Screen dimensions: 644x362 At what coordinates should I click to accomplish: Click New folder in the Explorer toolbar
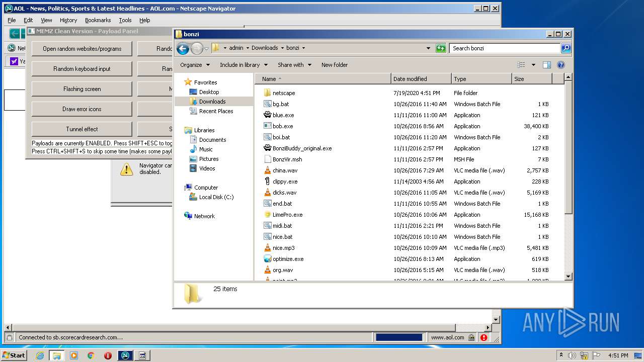pyautogui.click(x=335, y=65)
